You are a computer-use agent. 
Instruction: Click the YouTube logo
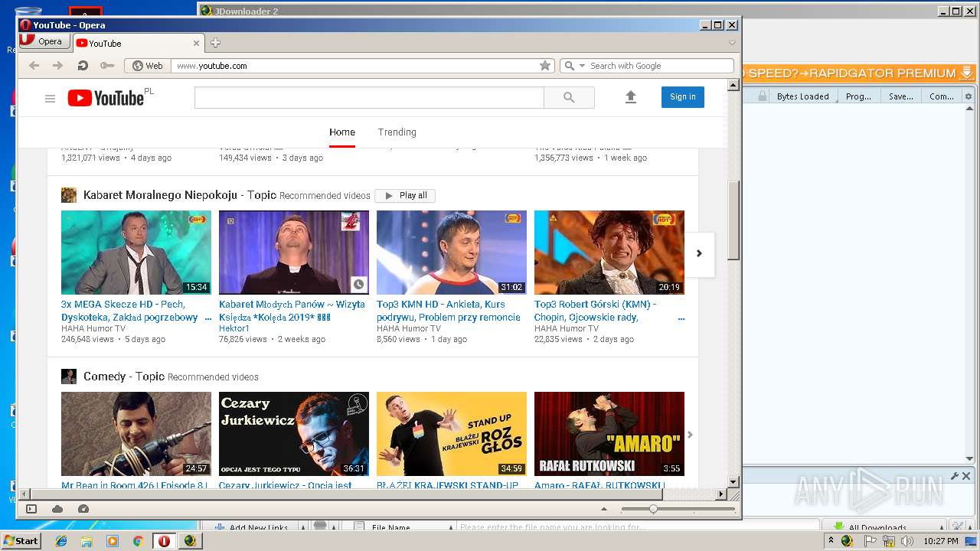(106, 98)
